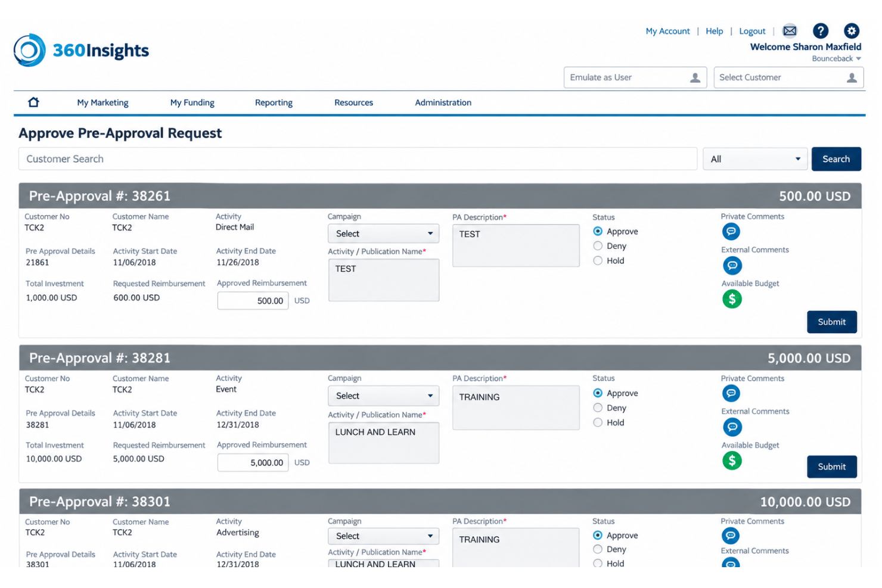This screenshot has height=588, width=882.
Task: Open the All filter dropdown beside Search
Action: tap(755, 159)
